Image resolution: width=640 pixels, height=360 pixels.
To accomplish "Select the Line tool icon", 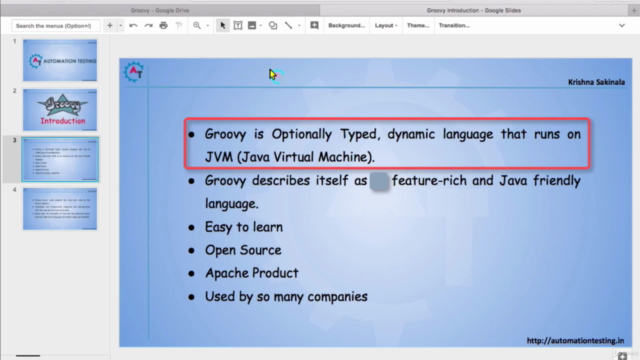I will (x=288, y=25).
